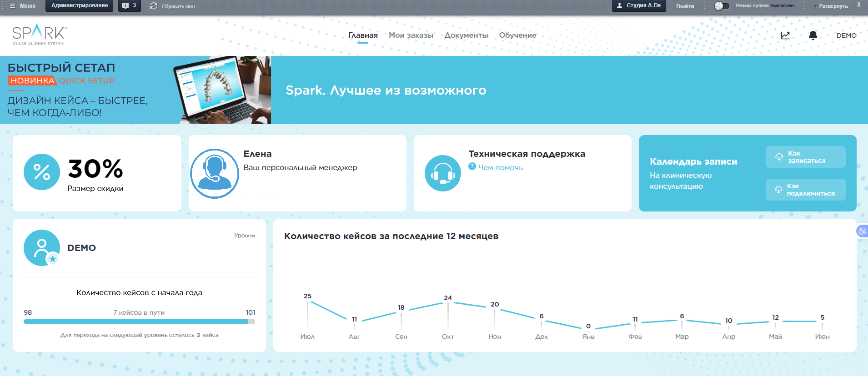Select the Главная tab

tap(363, 35)
